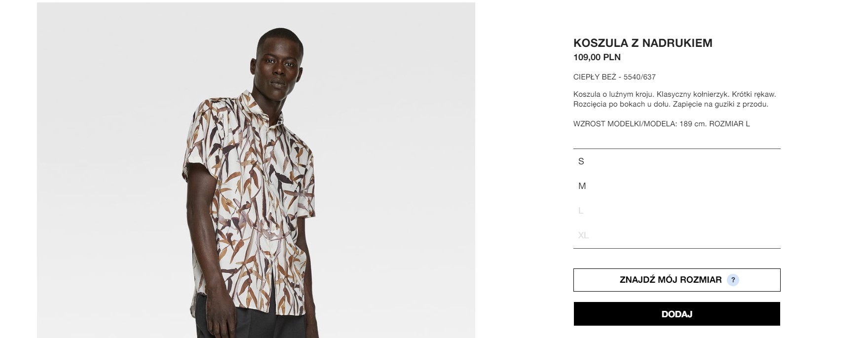Add item with the DODAJ button
This screenshot has width=868, height=338.
677,314
